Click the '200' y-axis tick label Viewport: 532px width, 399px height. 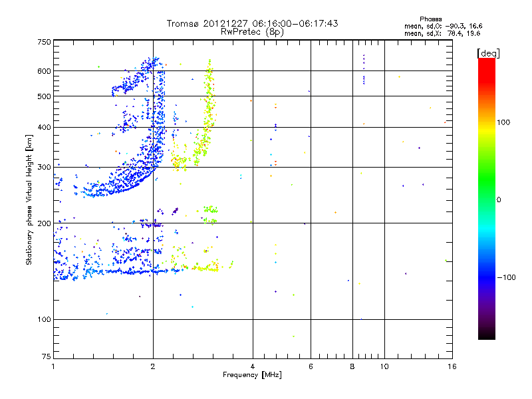tap(45, 223)
